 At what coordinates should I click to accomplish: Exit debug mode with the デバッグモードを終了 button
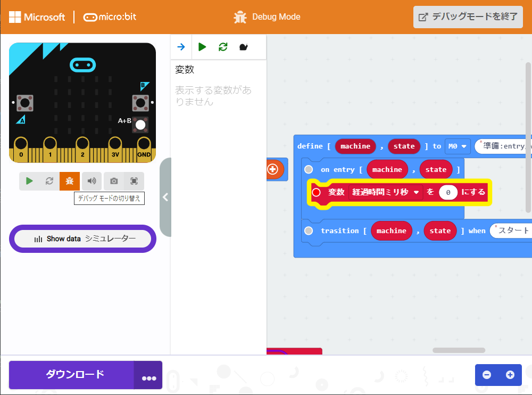(x=468, y=17)
